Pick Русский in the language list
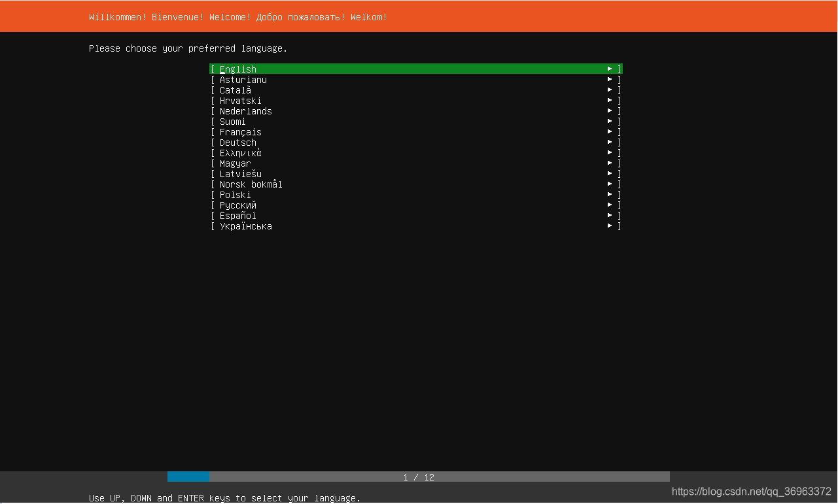 click(416, 205)
